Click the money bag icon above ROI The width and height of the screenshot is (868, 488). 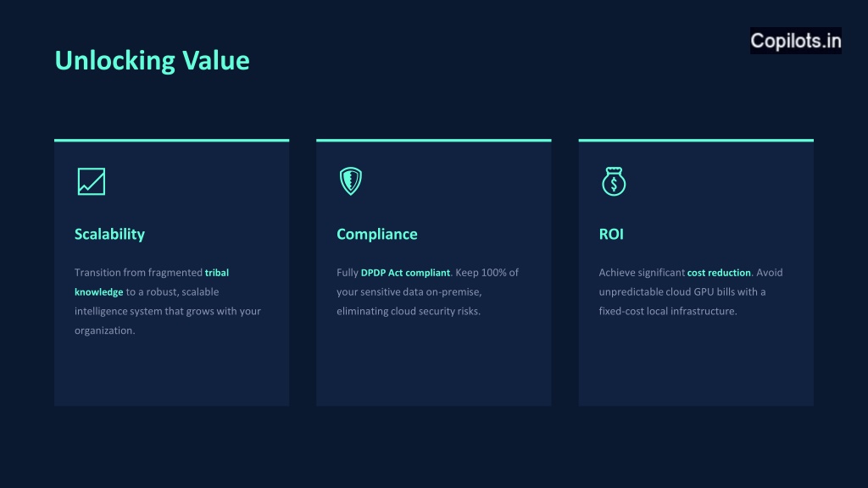click(x=614, y=181)
